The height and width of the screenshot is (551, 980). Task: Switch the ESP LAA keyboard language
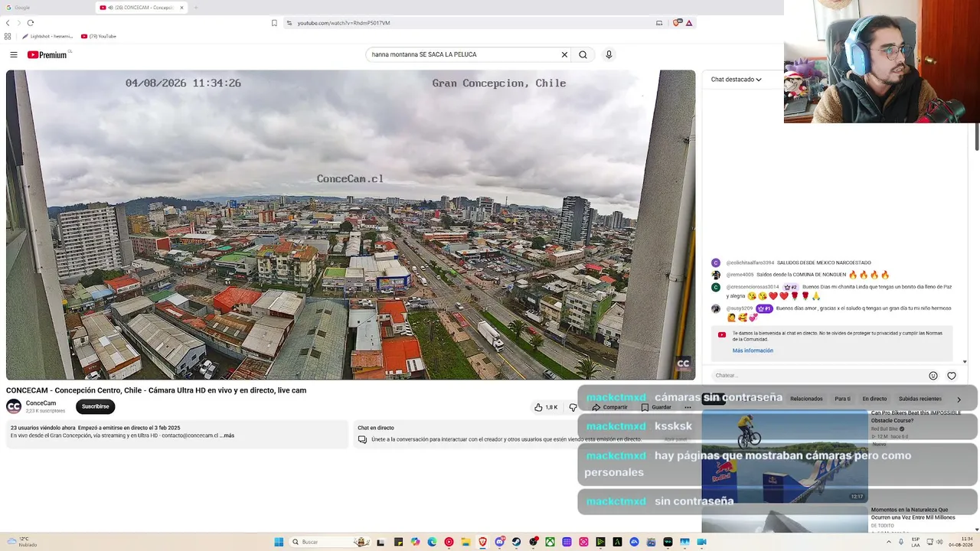[x=916, y=542]
